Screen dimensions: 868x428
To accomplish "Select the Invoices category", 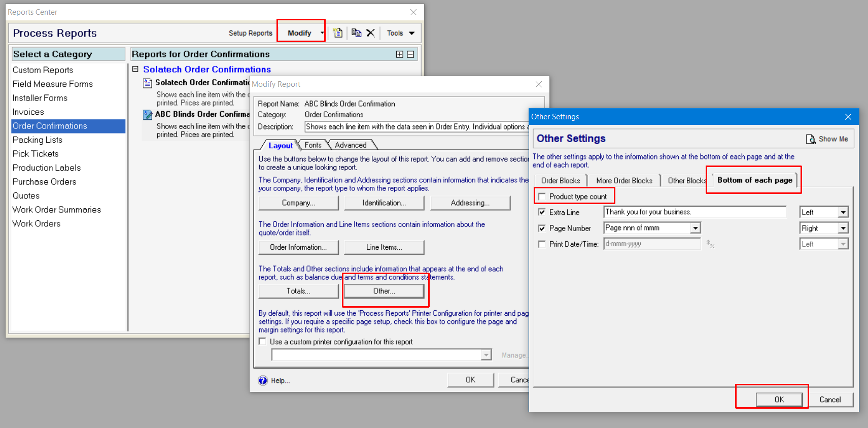I will (28, 112).
